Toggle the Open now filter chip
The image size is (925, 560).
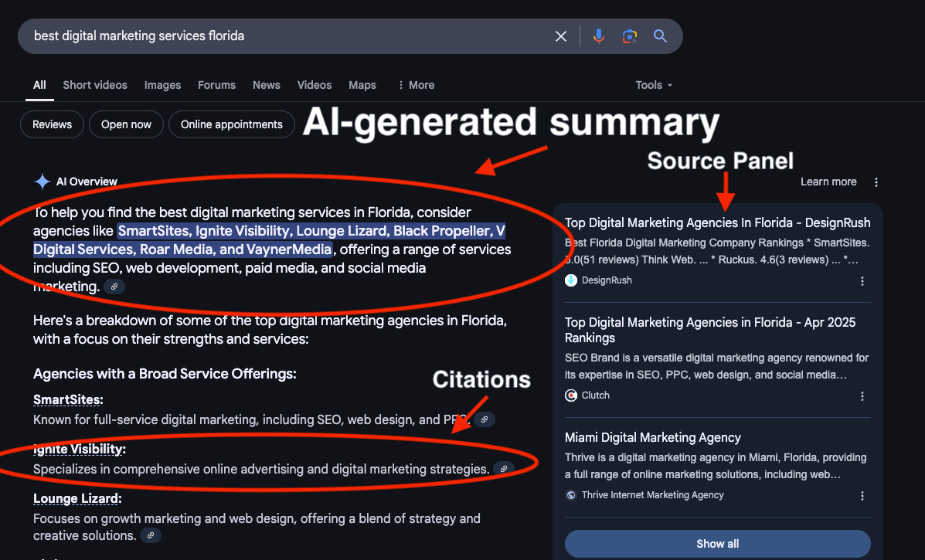[126, 124]
